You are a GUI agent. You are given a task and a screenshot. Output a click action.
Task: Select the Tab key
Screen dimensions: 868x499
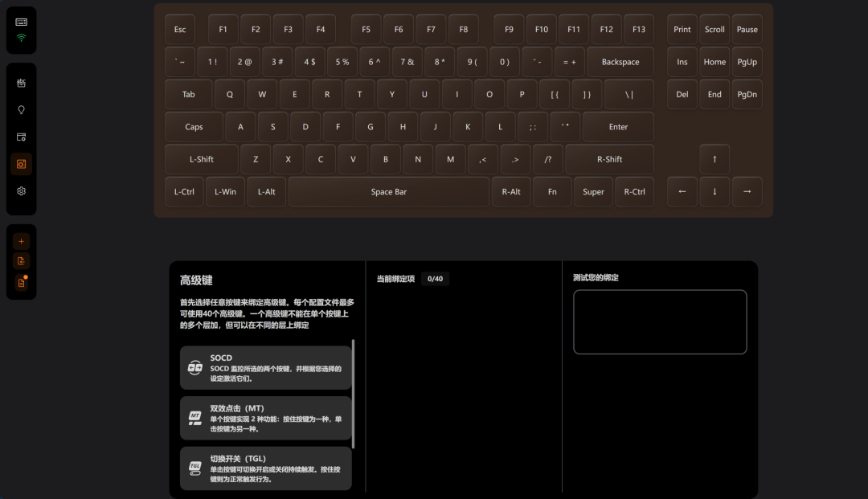189,94
